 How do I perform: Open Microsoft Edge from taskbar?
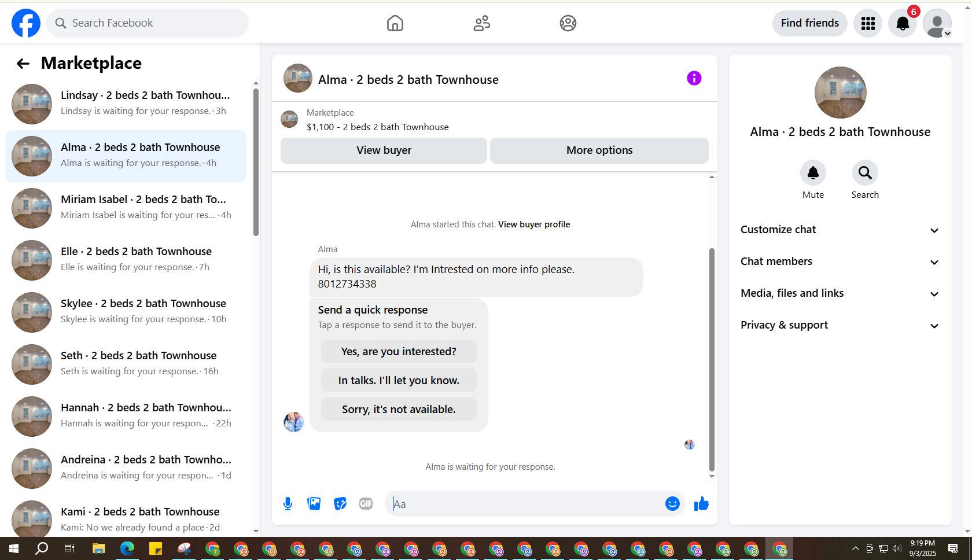(127, 548)
